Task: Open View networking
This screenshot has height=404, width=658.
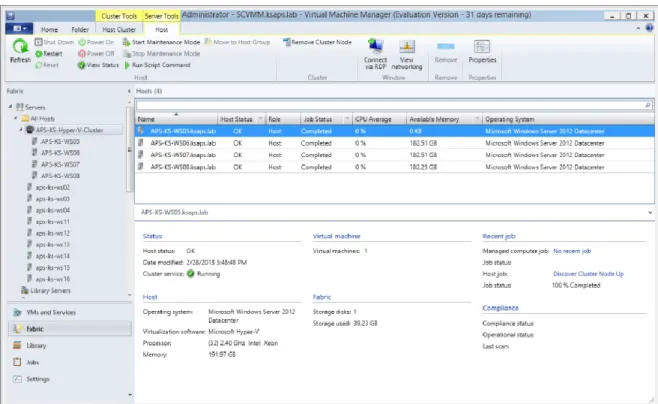Action: [x=407, y=54]
